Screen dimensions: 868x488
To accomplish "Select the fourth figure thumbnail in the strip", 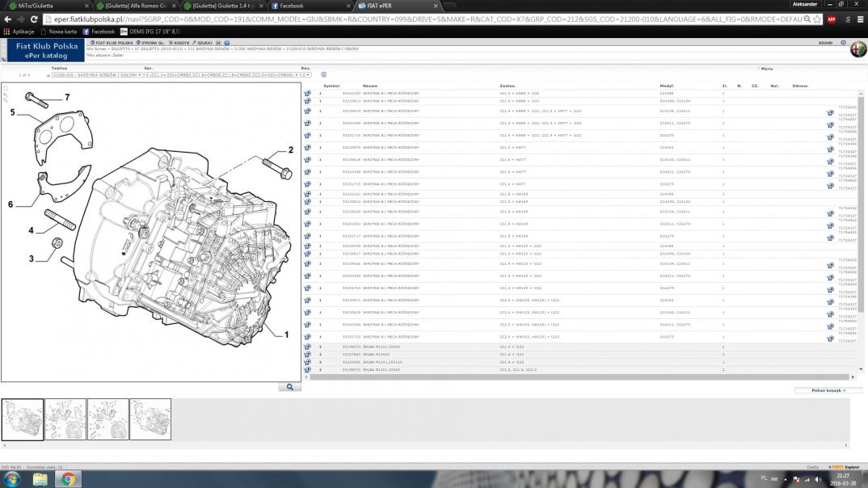I will [x=150, y=419].
